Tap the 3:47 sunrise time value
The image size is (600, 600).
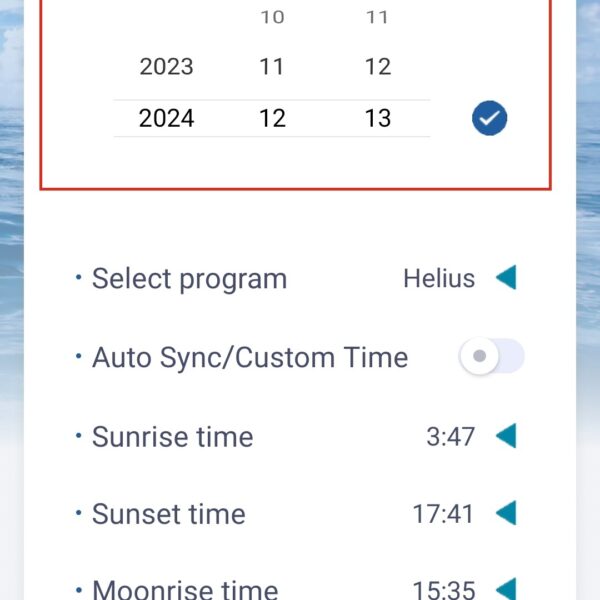coord(450,437)
